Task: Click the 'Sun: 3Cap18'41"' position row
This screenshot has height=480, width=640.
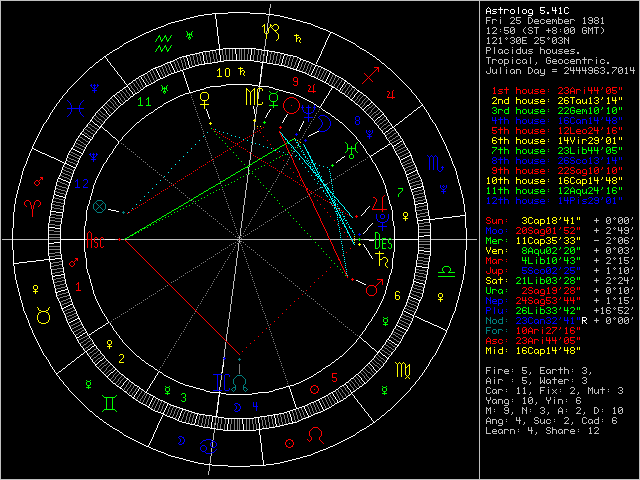Action: (x=560, y=220)
